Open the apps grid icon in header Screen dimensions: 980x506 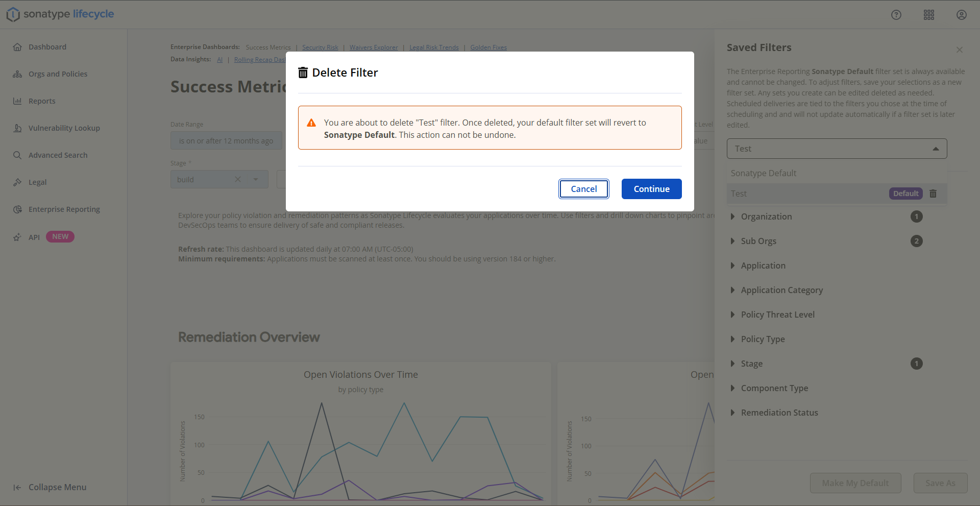[x=929, y=15]
